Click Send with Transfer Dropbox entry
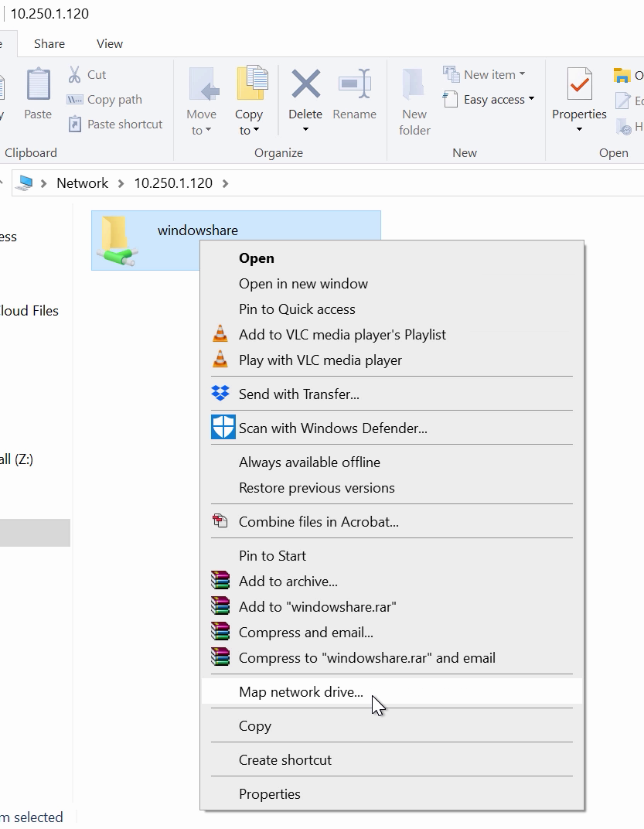 click(x=392, y=394)
